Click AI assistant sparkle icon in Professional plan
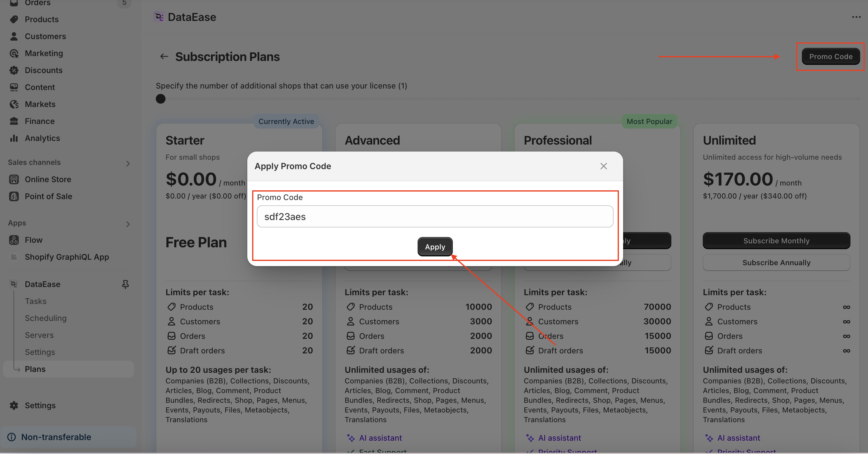 (x=530, y=438)
